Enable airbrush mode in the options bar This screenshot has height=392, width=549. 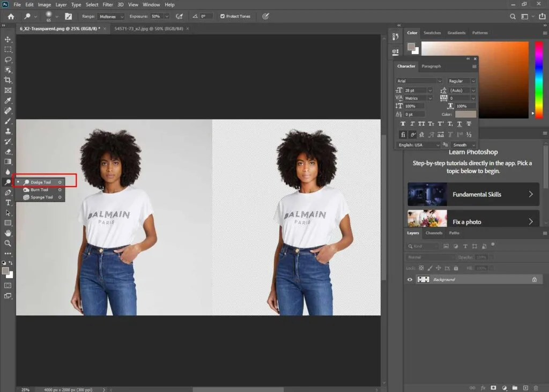[x=179, y=16]
